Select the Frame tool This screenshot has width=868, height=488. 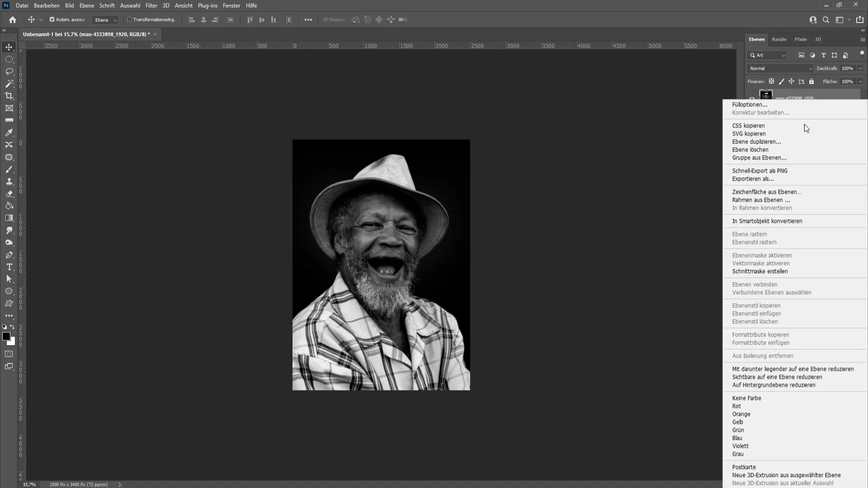9,108
